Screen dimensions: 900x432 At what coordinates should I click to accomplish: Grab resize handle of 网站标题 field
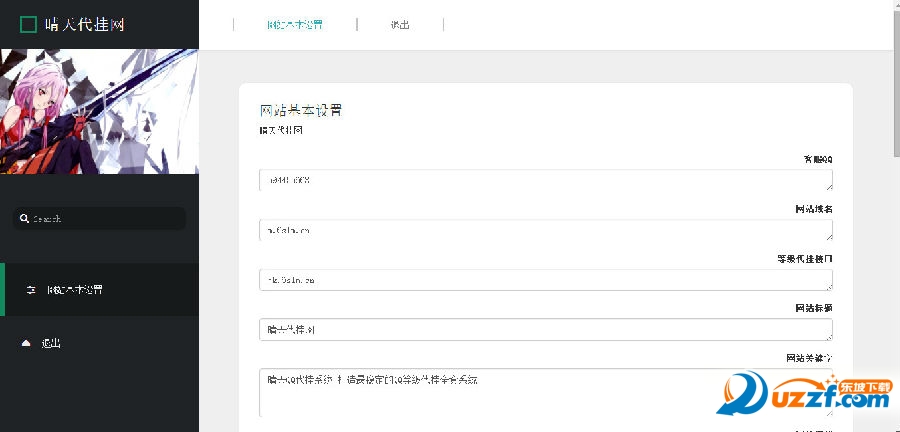coord(829,337)
